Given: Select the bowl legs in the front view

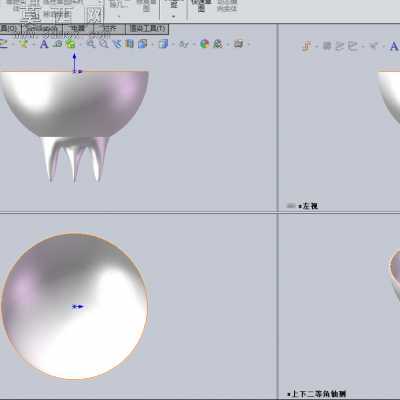Looking at the screenshot, I should click(75, 159).
